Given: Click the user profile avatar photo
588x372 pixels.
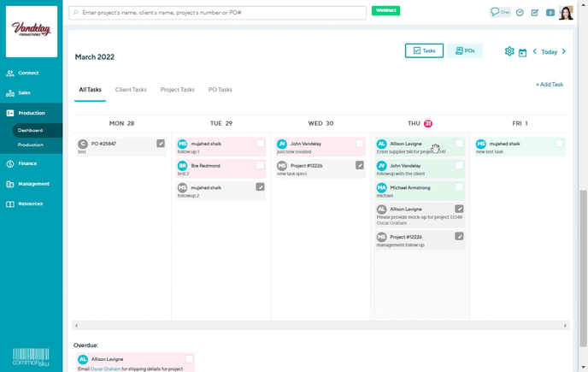Looking at the screenshot, I should point(565,13).
